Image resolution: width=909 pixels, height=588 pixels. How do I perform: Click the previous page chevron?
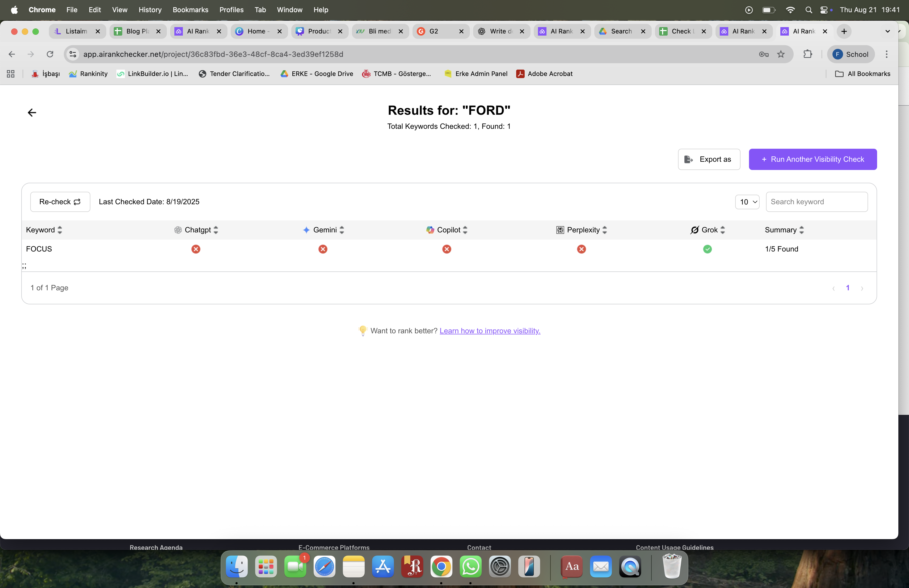pos(833,288)
